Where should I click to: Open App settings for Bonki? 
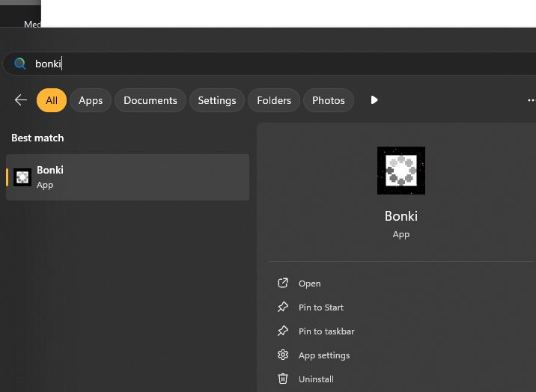pos(324,355)
